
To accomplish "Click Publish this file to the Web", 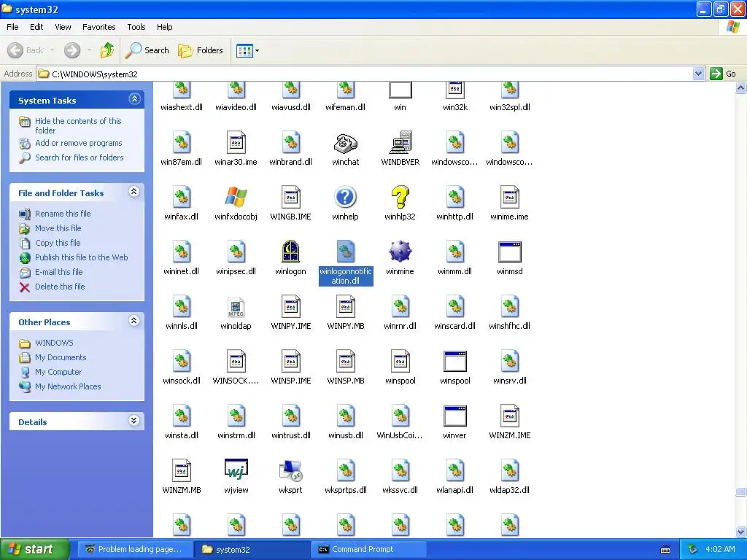I will coord(82,257).
